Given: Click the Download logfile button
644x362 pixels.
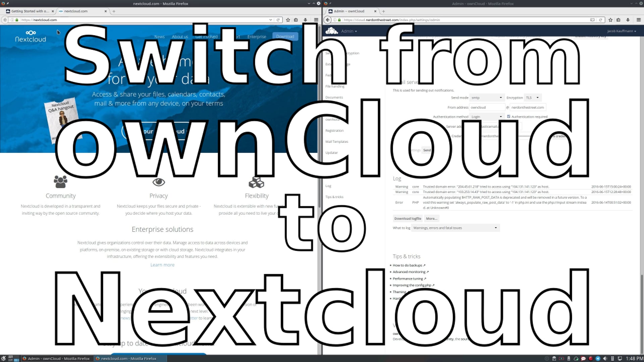Looking at the screenshot, I should (408, 218).
